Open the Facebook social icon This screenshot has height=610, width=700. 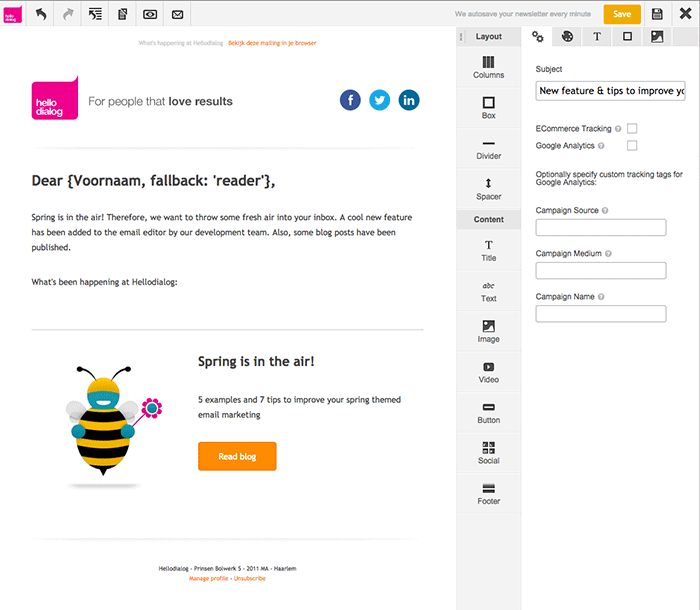350,100
